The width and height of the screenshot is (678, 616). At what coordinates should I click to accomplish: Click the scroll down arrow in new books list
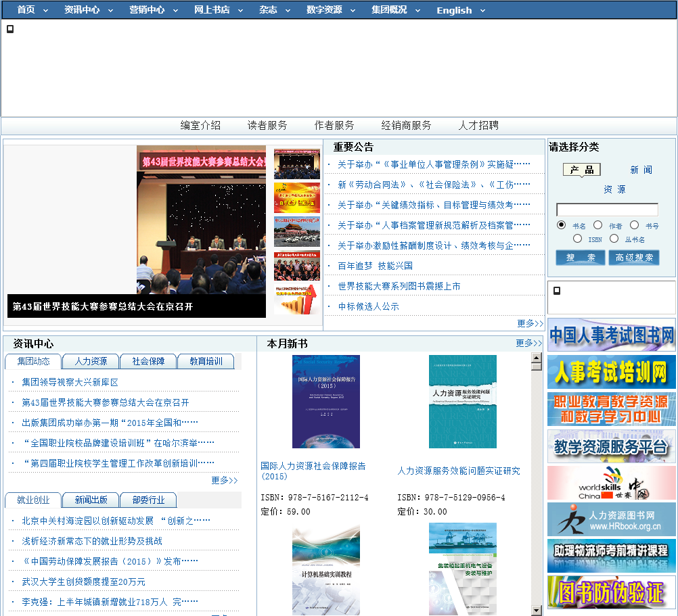(x=537, y=611)
